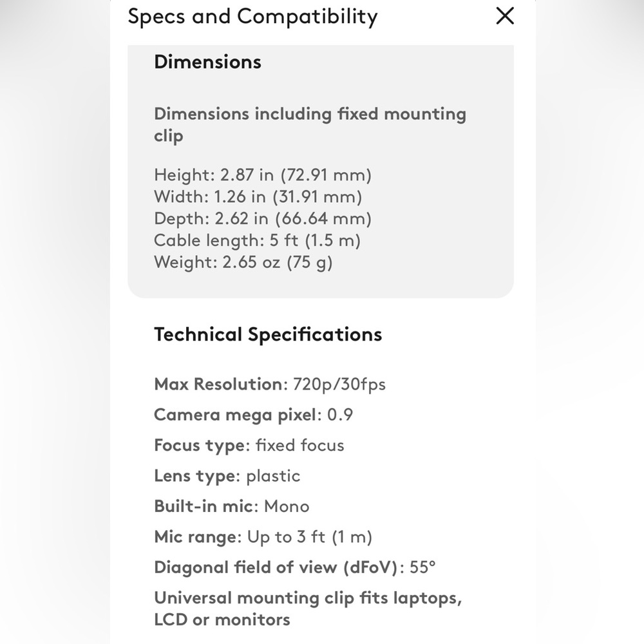The width and height of the screenshot is (644, 644).
Task: Click the Camera mega pixel row
Action: coord(253,415)
